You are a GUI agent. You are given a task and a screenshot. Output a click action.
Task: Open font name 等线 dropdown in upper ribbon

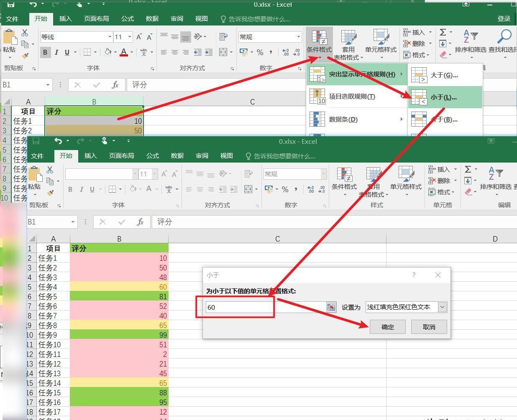pyautogui.click(x=110, y=37)
